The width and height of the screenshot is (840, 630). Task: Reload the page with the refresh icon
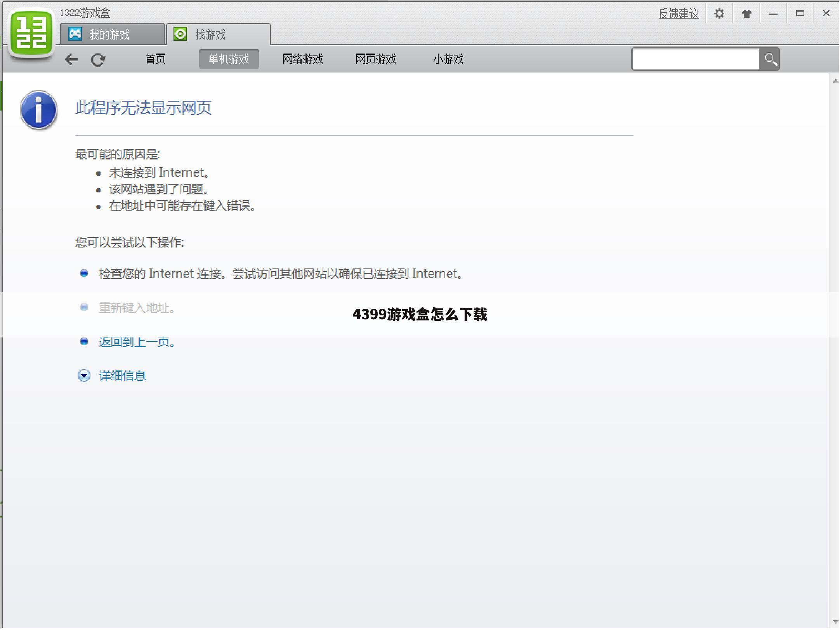(98, 60)
